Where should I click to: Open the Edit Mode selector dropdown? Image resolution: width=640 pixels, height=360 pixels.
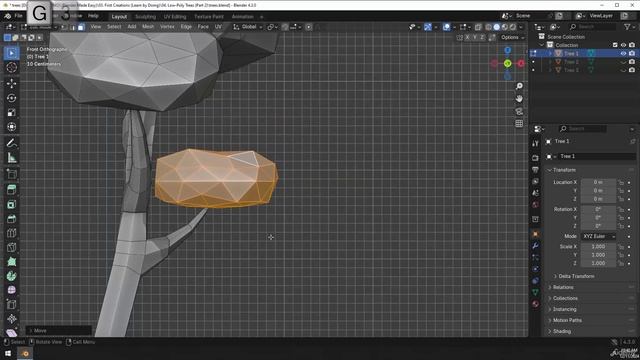point(39,27)
